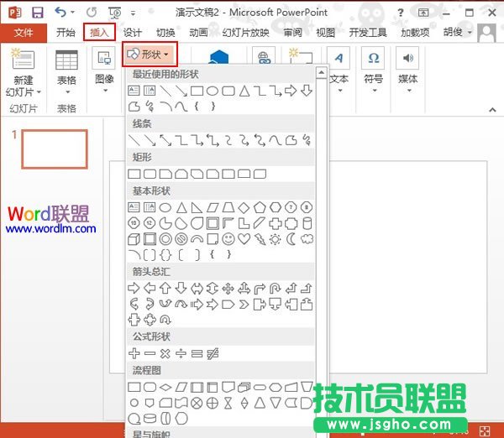This screenshot has width=504, height=438.
Task: Choose the cross plus basic shape
Action: [x=276, y=223]
